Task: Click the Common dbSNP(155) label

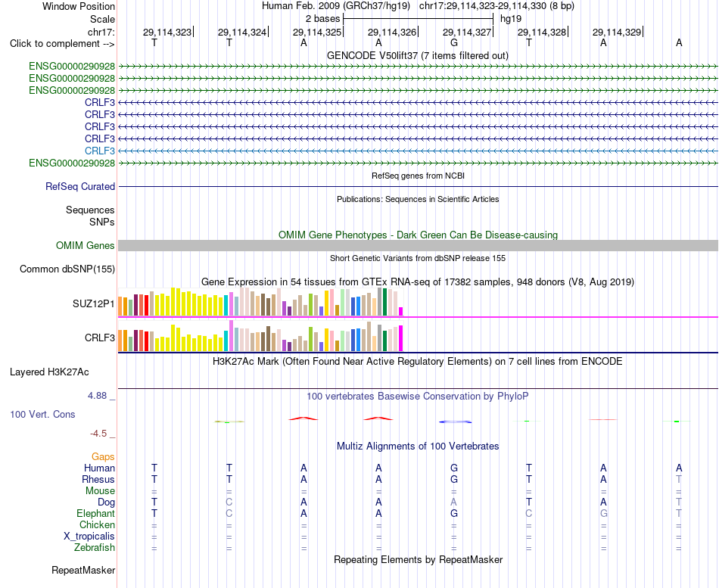Action: [67, 269]
